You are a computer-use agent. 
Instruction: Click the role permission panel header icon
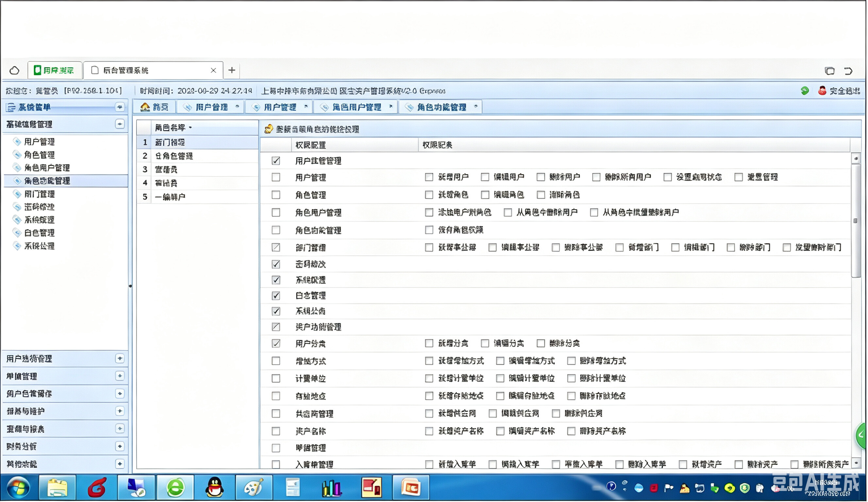268,129
